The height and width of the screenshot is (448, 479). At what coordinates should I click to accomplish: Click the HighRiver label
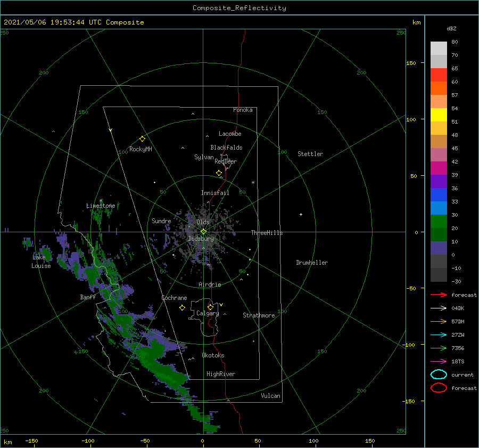(x=221, y=374)
